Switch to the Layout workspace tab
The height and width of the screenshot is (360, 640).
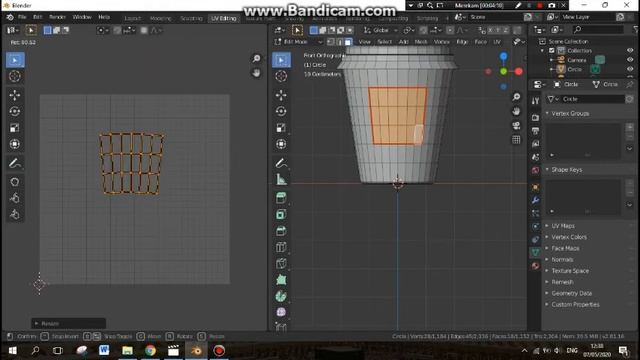(133, 18)
